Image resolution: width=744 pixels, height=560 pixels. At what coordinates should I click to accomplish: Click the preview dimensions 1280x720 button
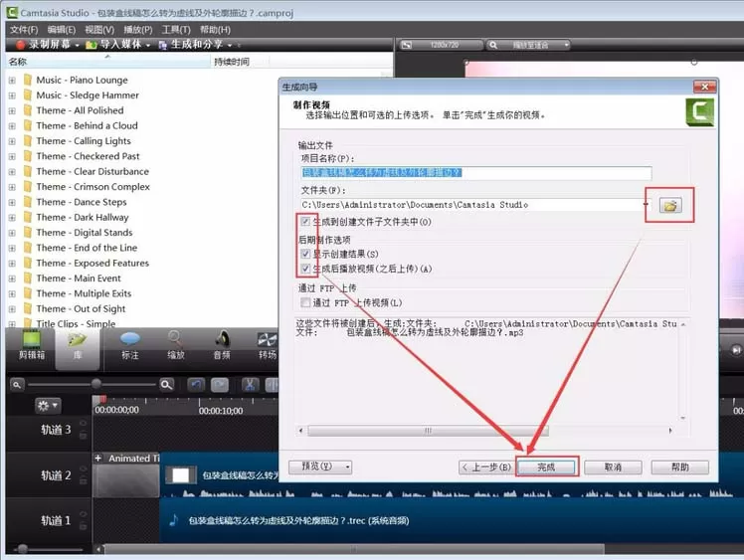coord(440,45)
